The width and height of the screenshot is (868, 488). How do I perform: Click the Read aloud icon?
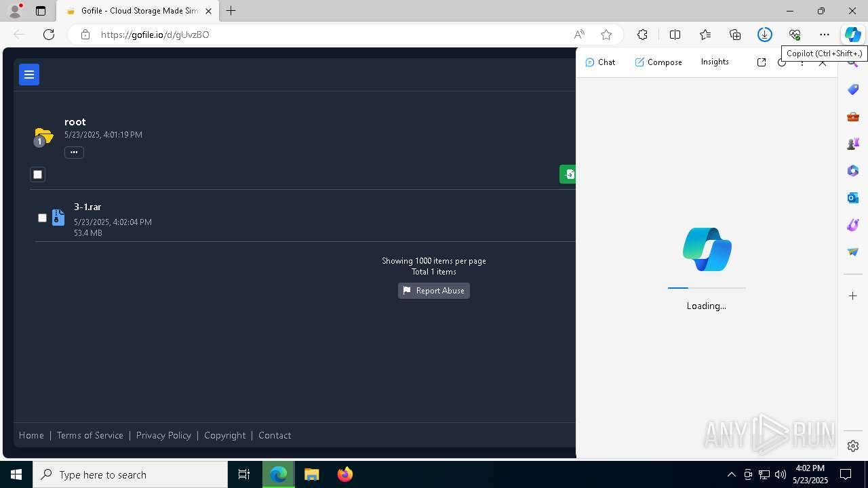point(579,35)
